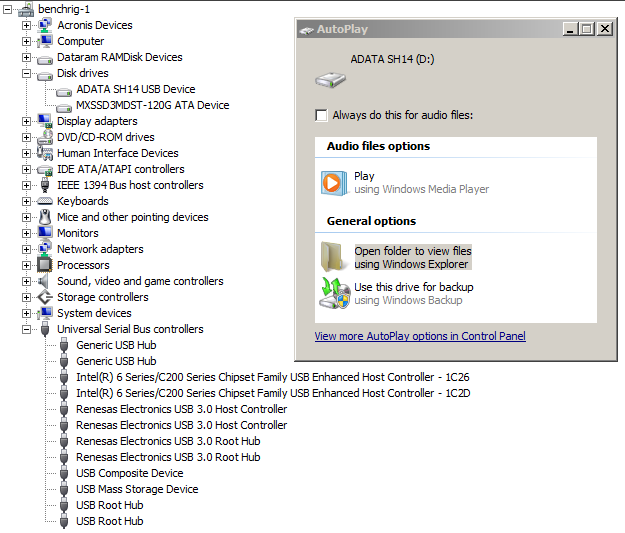Choose Use this drive for backup option
625x533 pixels.
click(413, 287)
